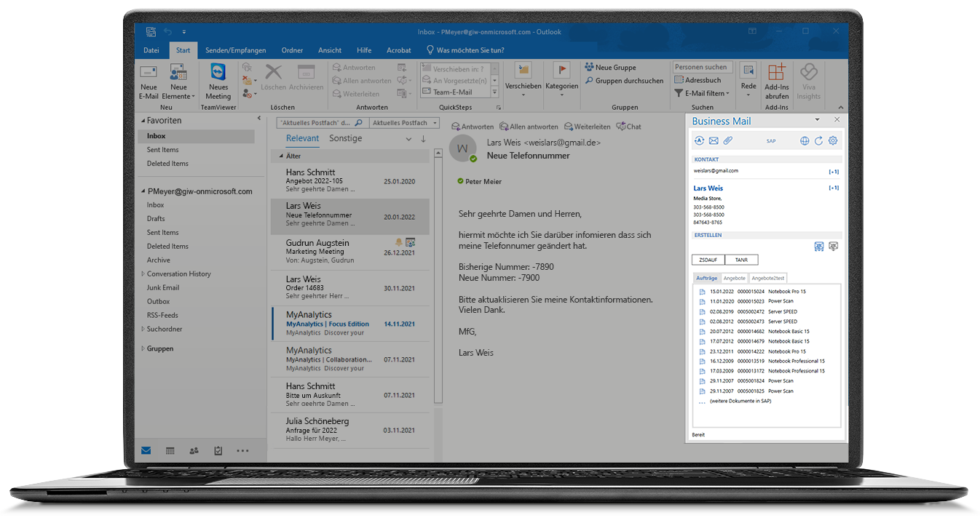Open the Drafts folder
The height and width of the screenshot is (523, 980).
156,219
